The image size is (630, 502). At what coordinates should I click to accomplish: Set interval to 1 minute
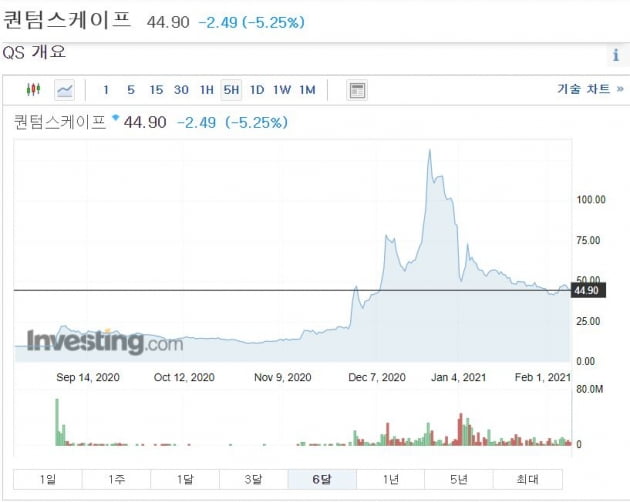pyautogui.click(x=106, y=90)
